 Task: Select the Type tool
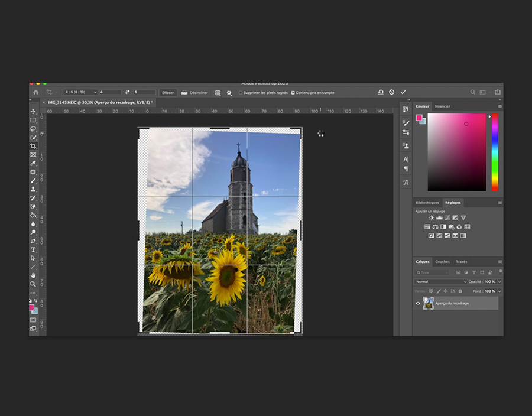coord(33,249)
